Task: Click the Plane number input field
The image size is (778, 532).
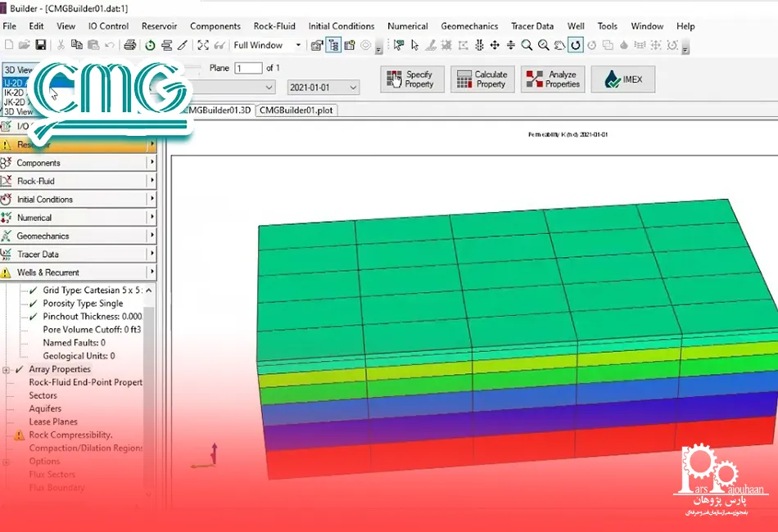Action: (248, 68)
